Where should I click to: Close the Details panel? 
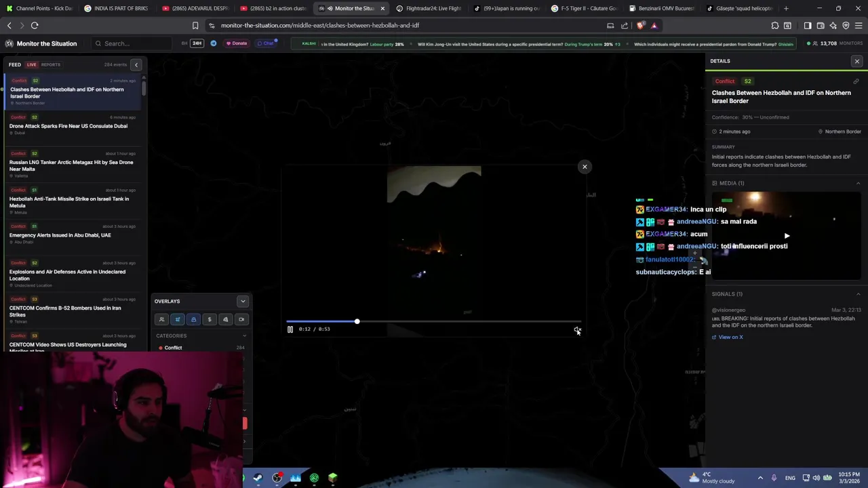pyautogui.click(x=857, y=61)
